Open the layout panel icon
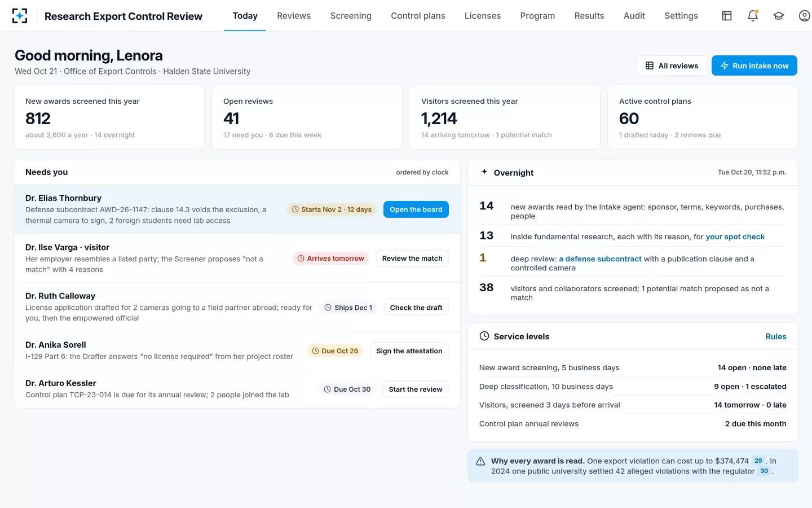The image size is (812, 508). (727, 16)
